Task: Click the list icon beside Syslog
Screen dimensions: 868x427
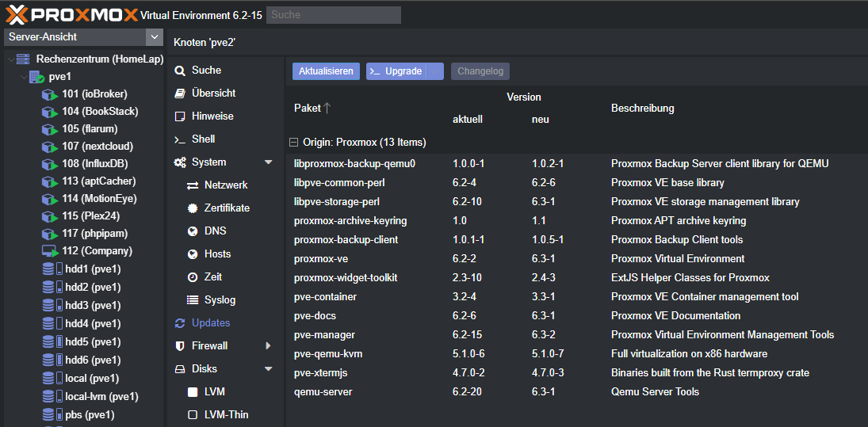Action: (x=193, y=300)
